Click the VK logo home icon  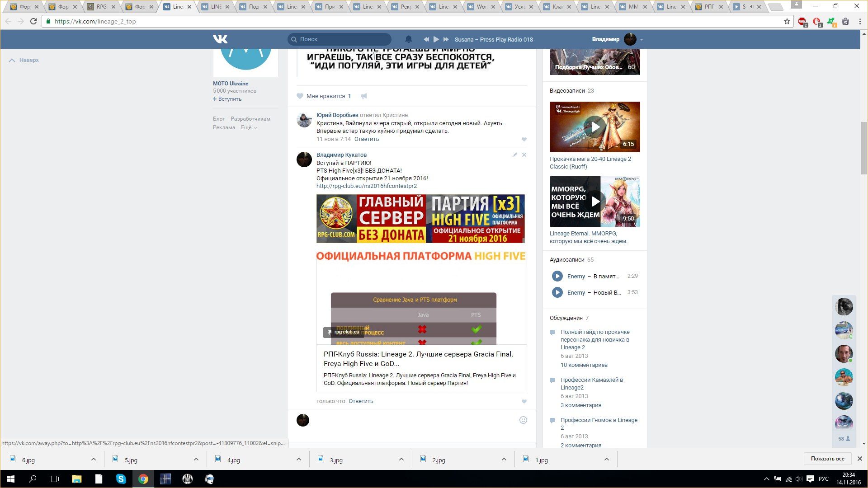(x=220, y=39)
